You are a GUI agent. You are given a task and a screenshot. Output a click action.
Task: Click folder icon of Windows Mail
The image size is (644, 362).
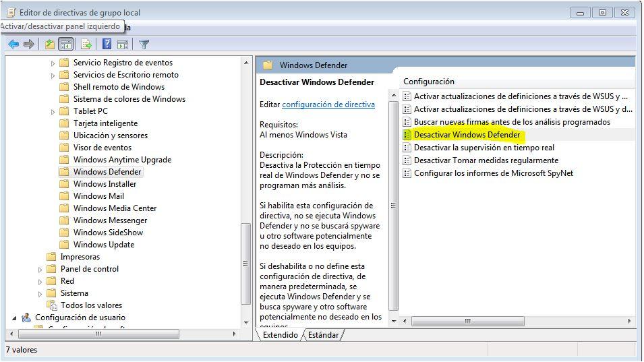(x=64, y=196)
